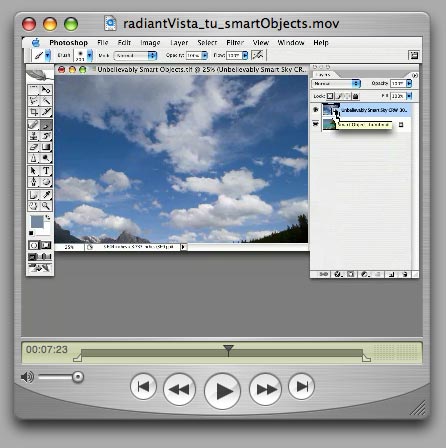
Task: Toggle visibility of Unbelievably Smart Sky layer
Action: (x=316, y=110)
